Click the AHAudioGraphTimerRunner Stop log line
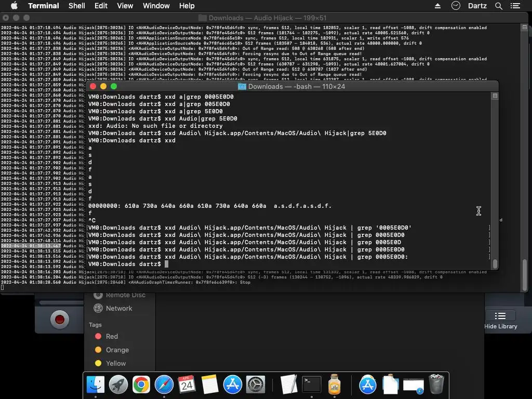The width and height of the screenshot is (532, 399). [126, 282]
